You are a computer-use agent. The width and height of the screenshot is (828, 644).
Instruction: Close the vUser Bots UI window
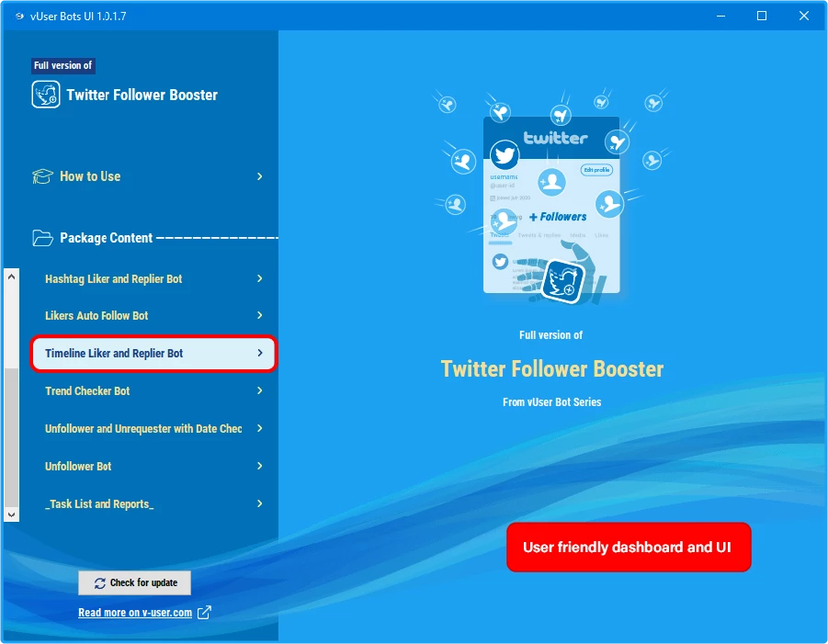click(804, 16)
